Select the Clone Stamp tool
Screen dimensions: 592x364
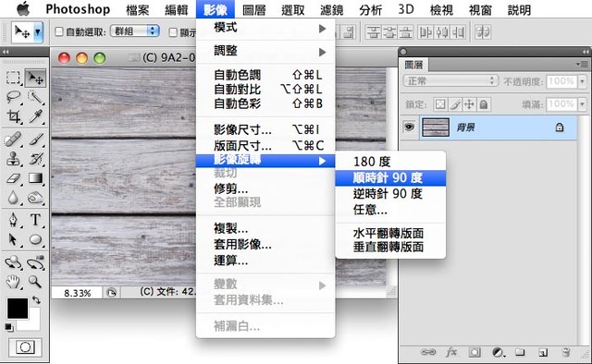(x=13, y=159)
